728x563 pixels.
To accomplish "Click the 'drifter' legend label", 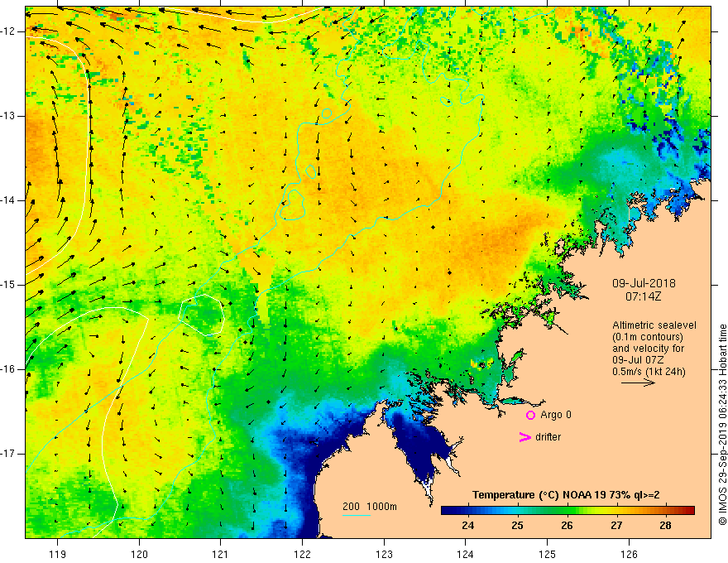I will tap(548, 437).
